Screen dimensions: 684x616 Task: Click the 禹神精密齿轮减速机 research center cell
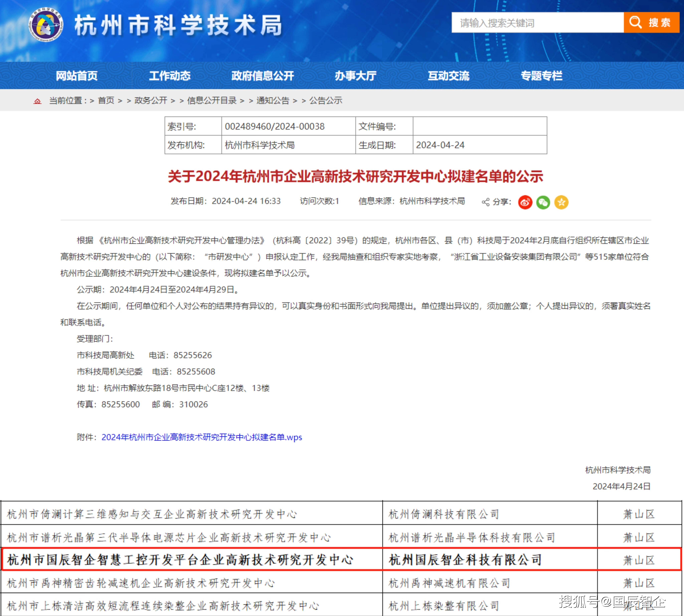(x=192, y=582)
